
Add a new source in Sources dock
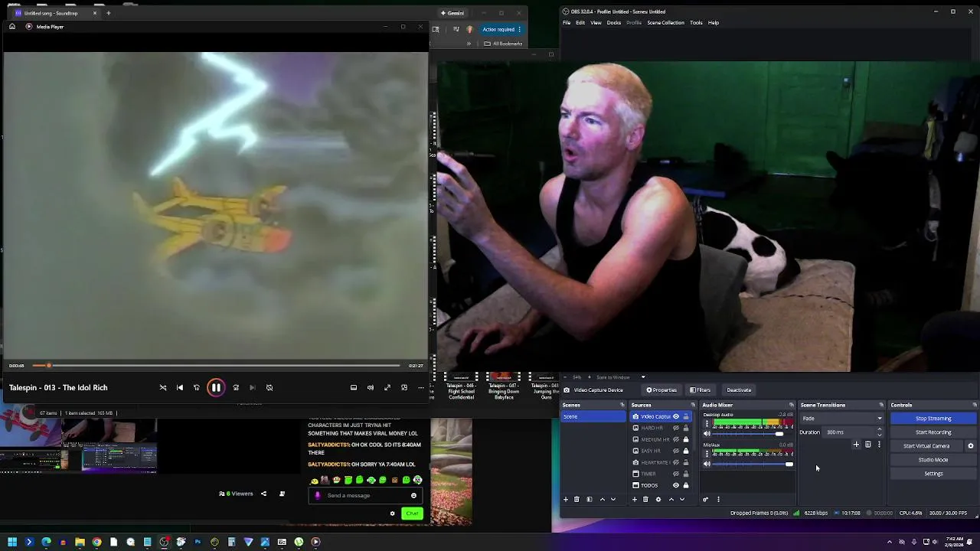click(x=635, y=500)
